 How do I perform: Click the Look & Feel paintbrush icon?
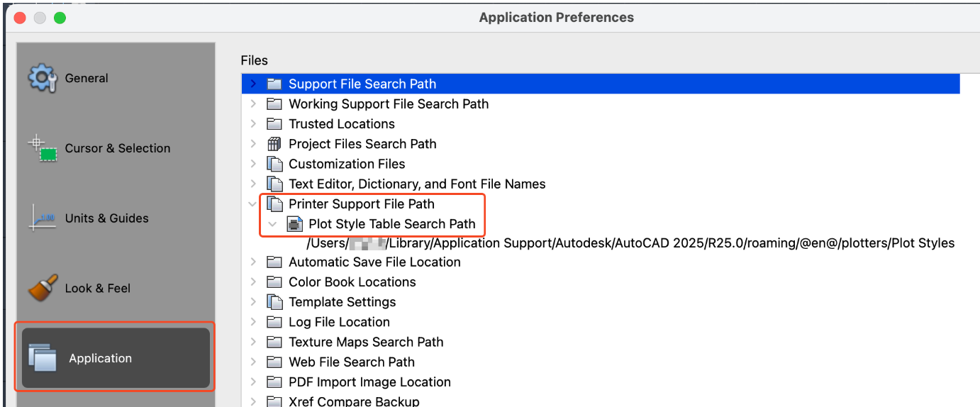[42, 288]
